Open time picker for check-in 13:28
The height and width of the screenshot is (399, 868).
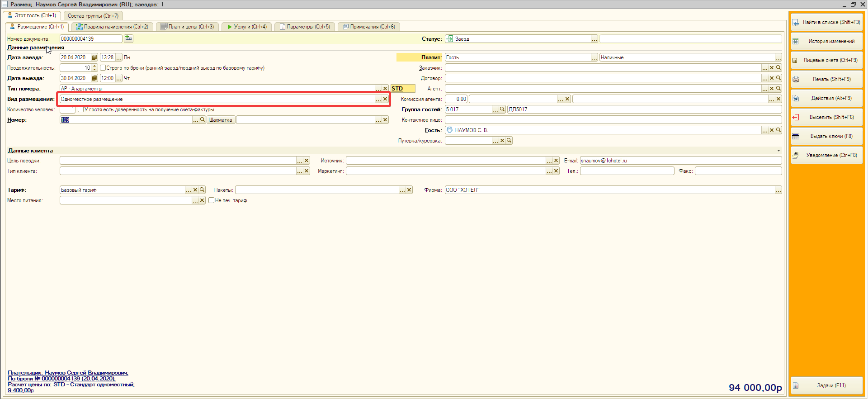[119, 57]
